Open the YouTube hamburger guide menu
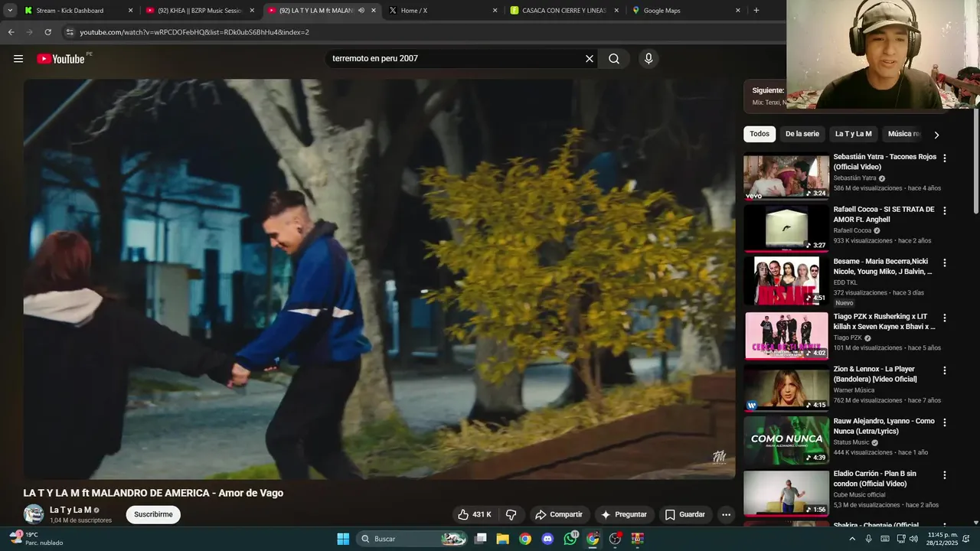 pos(18,59)
